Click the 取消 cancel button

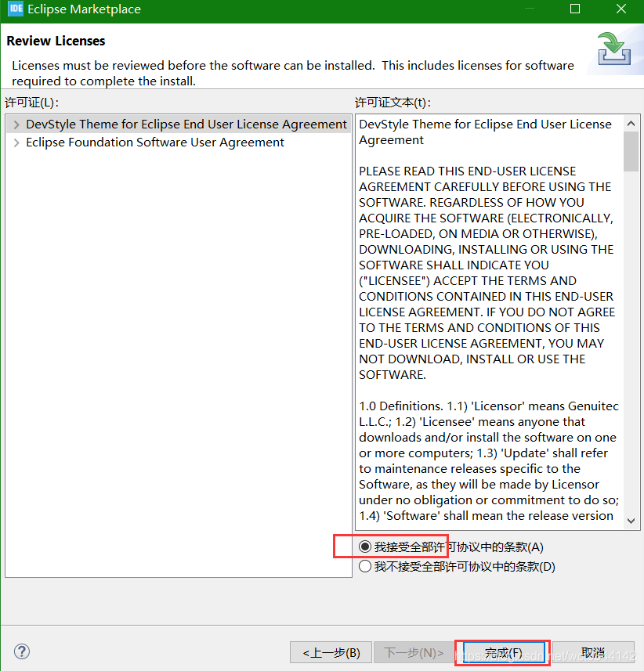[x=593, y=652]
